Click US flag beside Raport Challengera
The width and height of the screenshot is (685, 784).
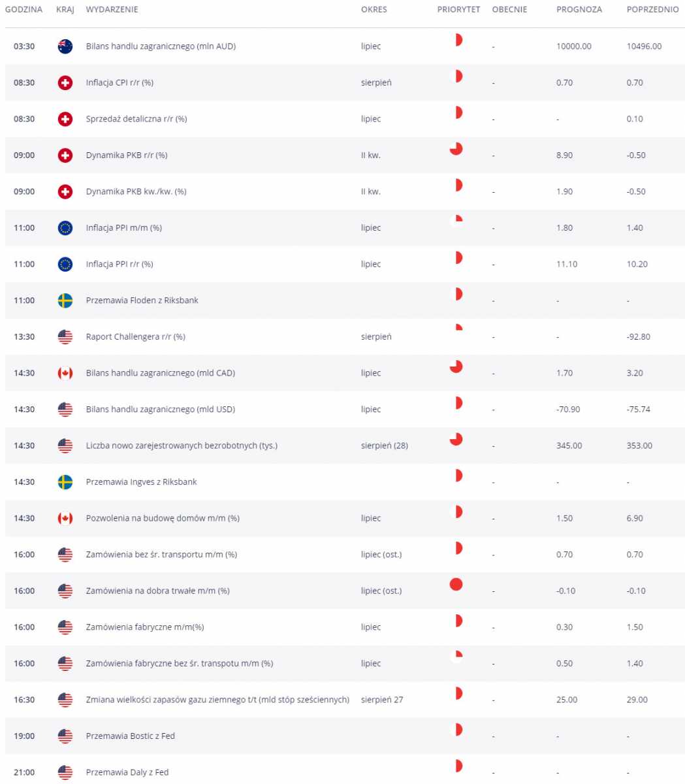[x=65, y=337]
